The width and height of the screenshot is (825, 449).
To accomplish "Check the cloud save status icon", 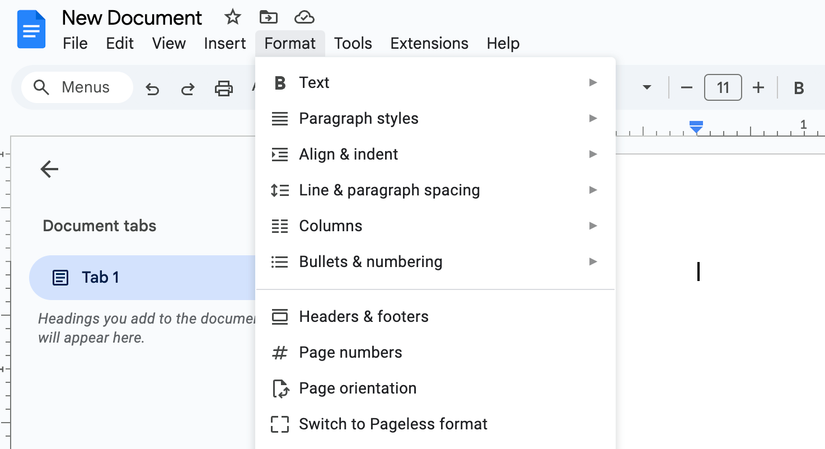I will (304, 17).
